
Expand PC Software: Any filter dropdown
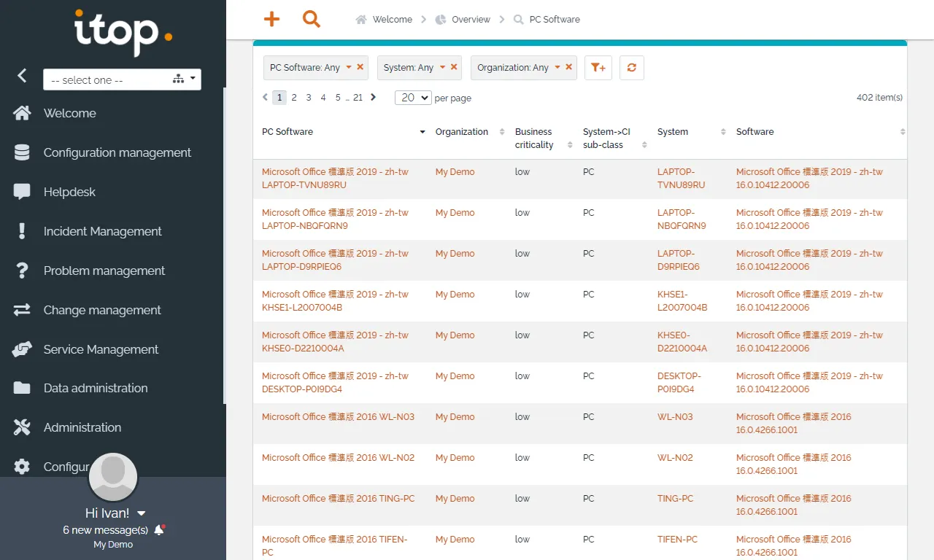[349, 67]
